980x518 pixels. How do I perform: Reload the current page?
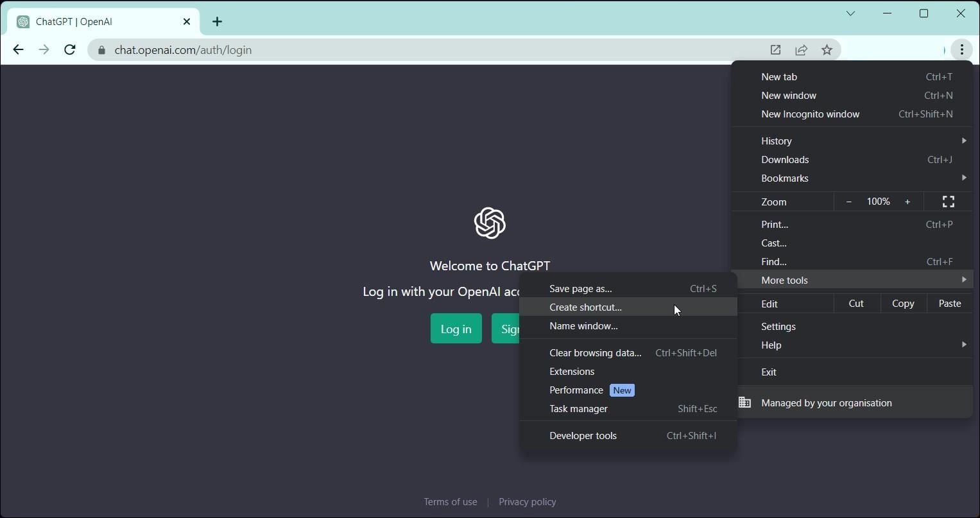tap(69, 49)
